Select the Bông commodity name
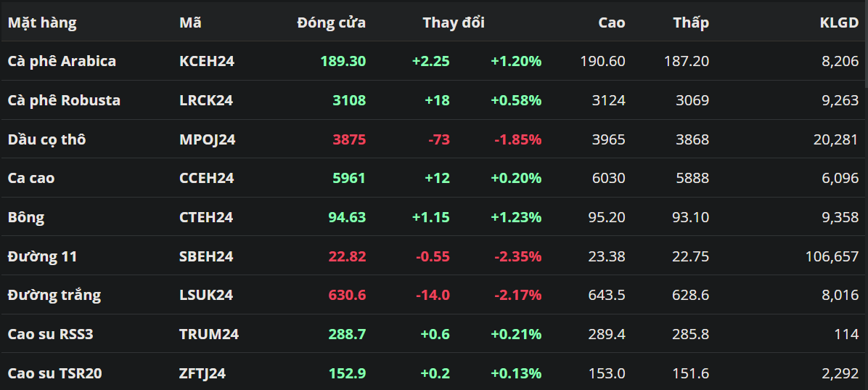The height and width of the screenshot is (390, 868). point(26,217)
